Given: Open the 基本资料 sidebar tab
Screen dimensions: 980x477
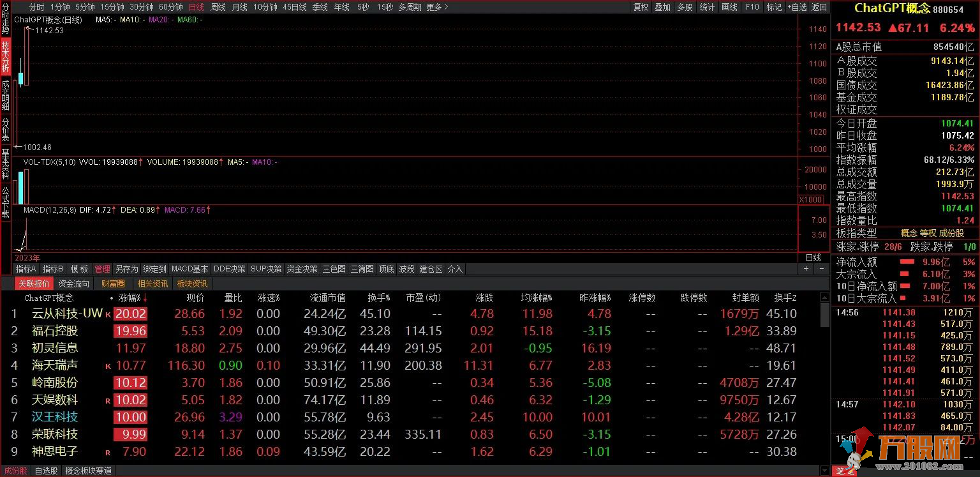Looking at the screenshot, I should coord(6,163).
